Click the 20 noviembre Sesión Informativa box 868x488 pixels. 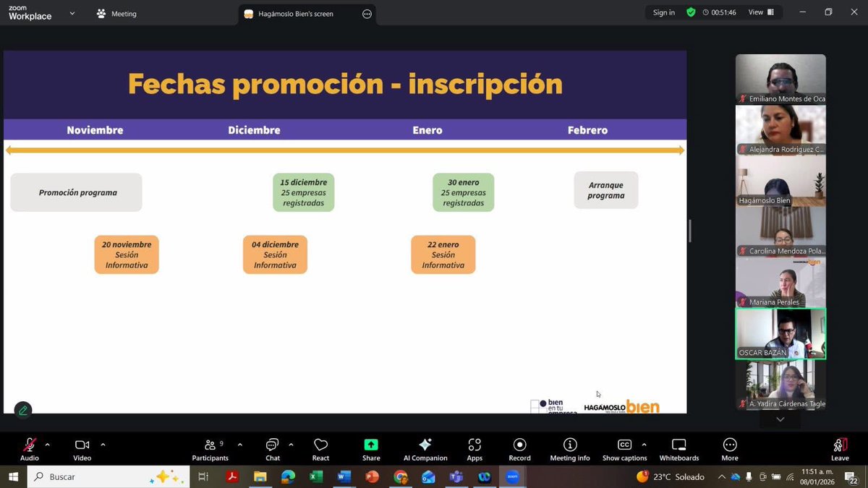point(127,254)
